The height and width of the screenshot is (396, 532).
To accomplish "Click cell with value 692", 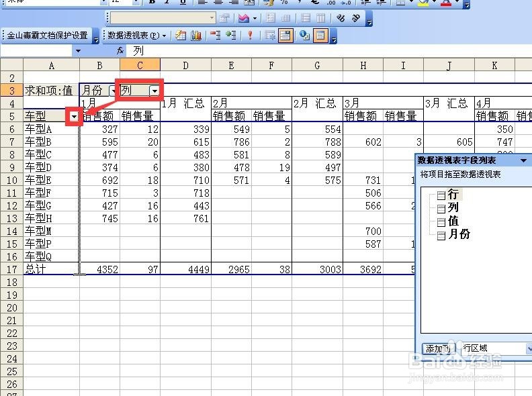I will click(x=99, y=180).
